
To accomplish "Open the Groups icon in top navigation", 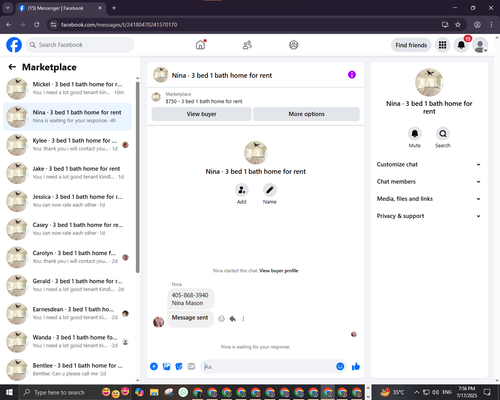I will pyautogui.click(x=294, y=45).
